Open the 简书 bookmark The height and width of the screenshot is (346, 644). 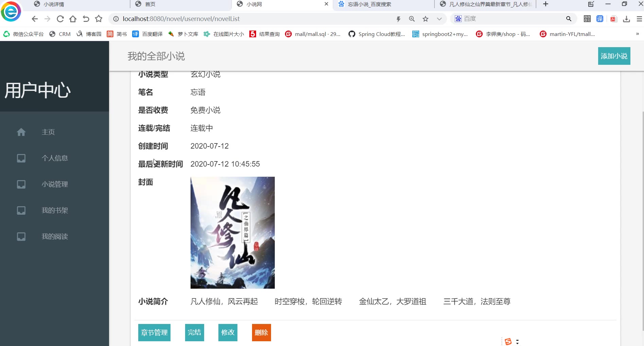117,34
